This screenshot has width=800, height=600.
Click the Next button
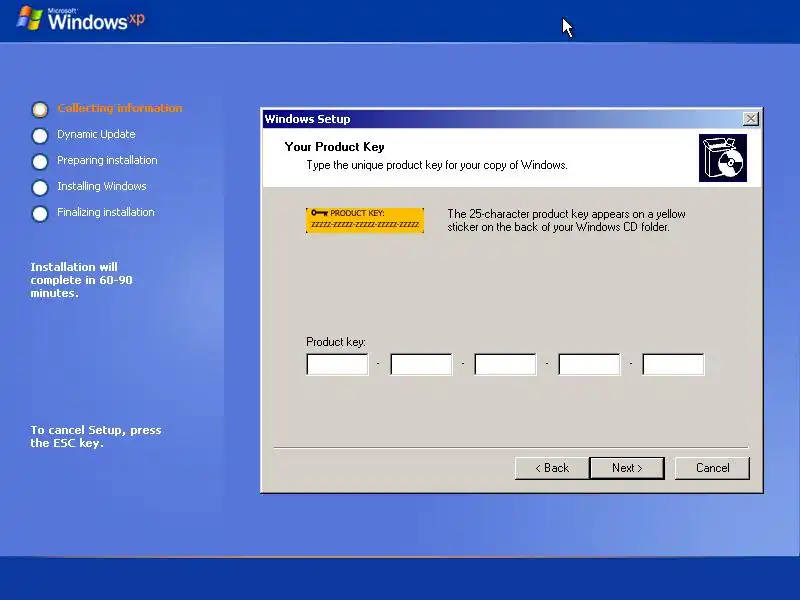pos(627,468)
